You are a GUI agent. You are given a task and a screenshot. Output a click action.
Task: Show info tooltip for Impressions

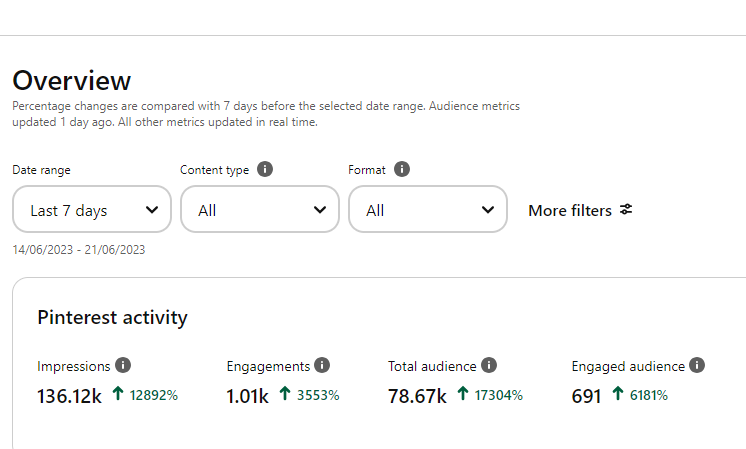123,366
